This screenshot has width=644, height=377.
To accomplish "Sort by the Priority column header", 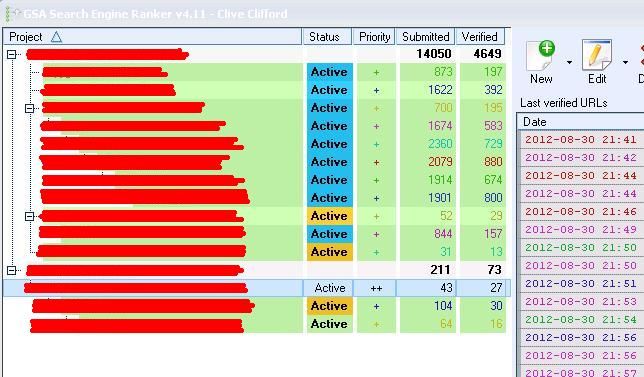I will click(374, 37).
